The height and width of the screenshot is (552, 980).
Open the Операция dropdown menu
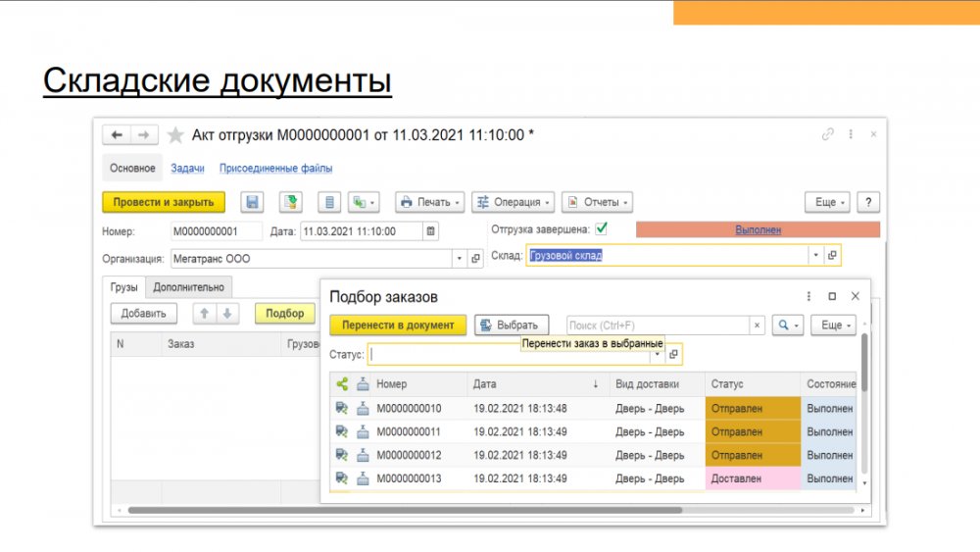(x=513, y=202)
